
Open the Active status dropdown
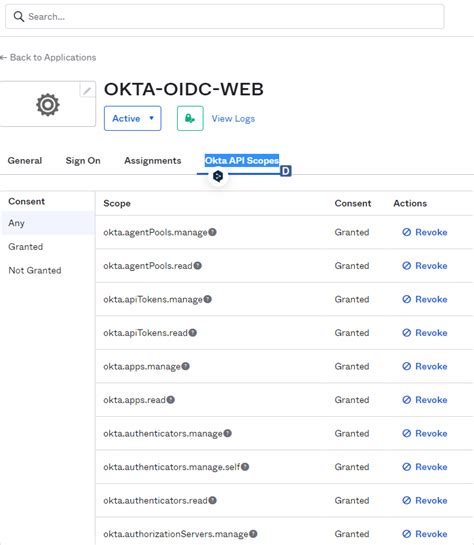(x=133, y=118)
